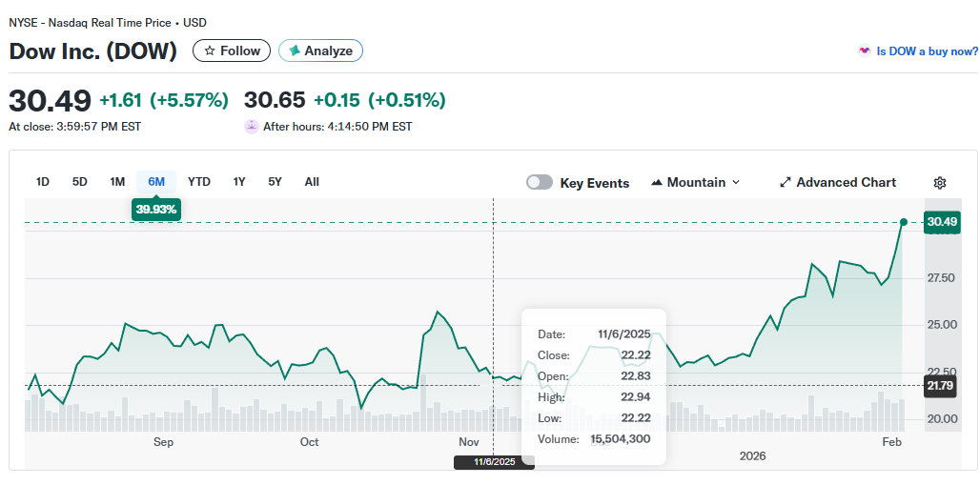Screen dimensions: 980x485
Task: Select the All time range tab
Action: (312, 182)
